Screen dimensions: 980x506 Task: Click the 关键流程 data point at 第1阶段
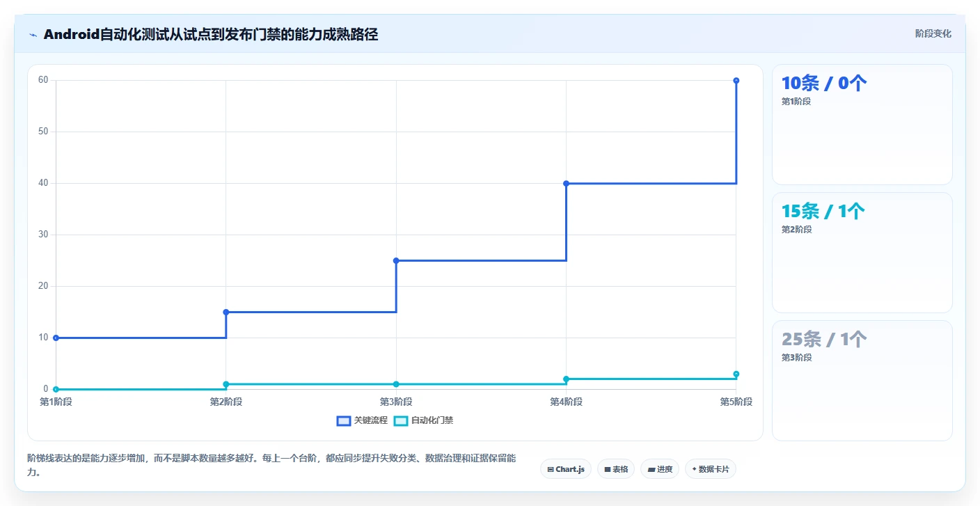pos(56,338)
